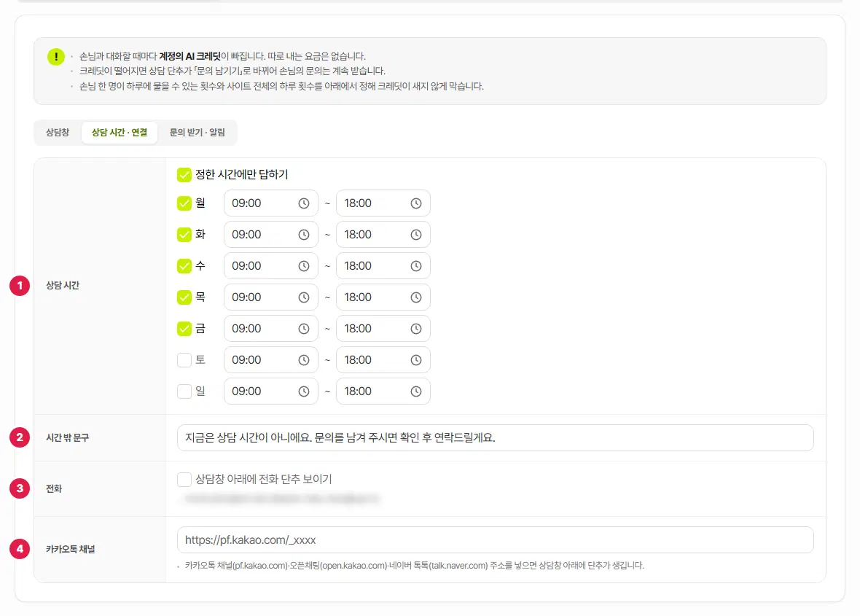The image size is (860, 616).
Task: Click clock icon of 목 end time
Action: (416, 297)
